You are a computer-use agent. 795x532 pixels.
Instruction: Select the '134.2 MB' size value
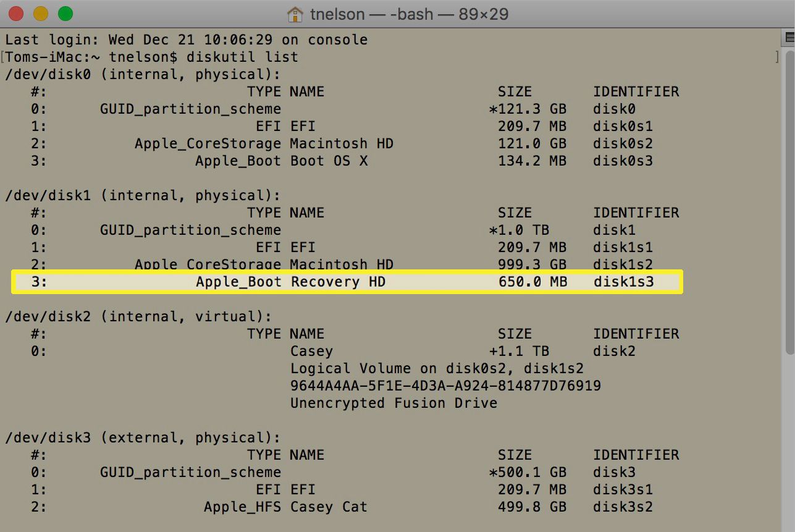pyautogui.click(x=532, y=161)
